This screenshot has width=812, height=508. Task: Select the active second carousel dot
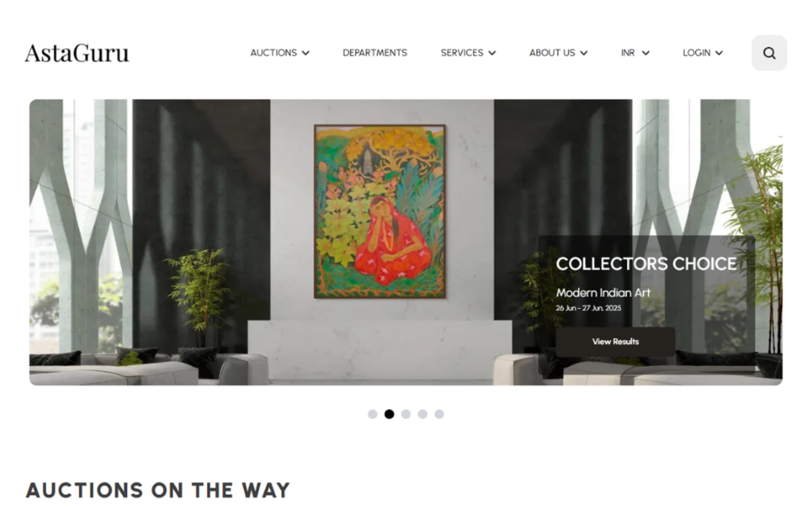[x=389, y=414]
